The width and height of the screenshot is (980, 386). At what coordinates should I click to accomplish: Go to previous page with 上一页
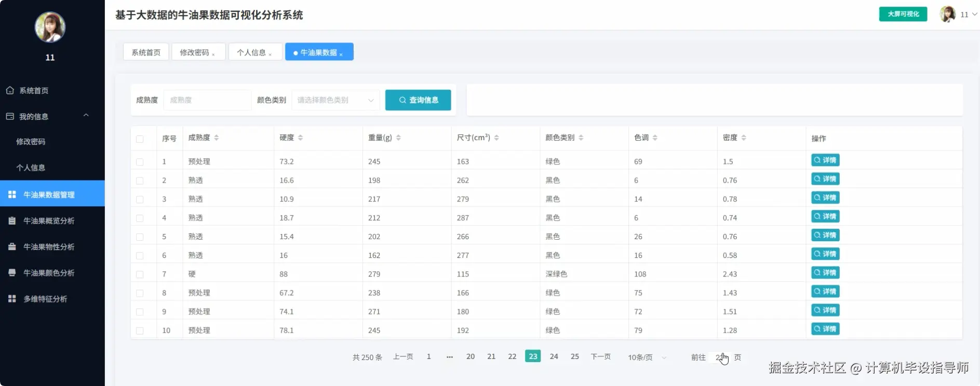403,357
